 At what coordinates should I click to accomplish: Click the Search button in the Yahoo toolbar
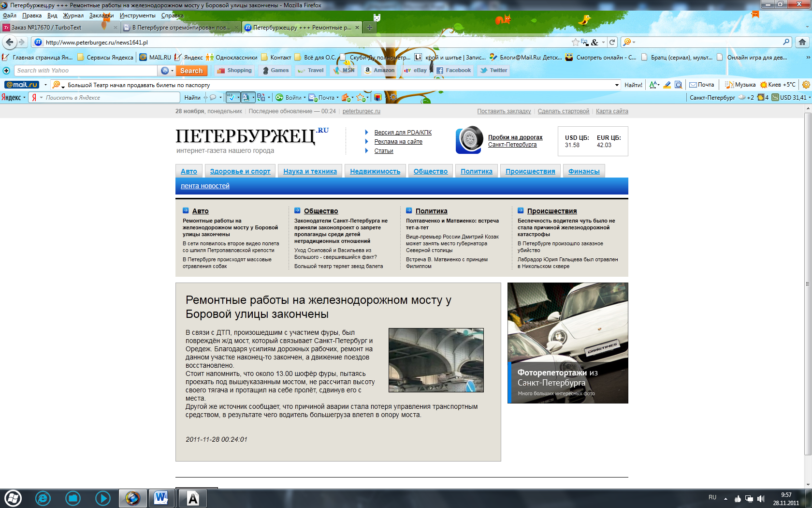pos(191,70)
